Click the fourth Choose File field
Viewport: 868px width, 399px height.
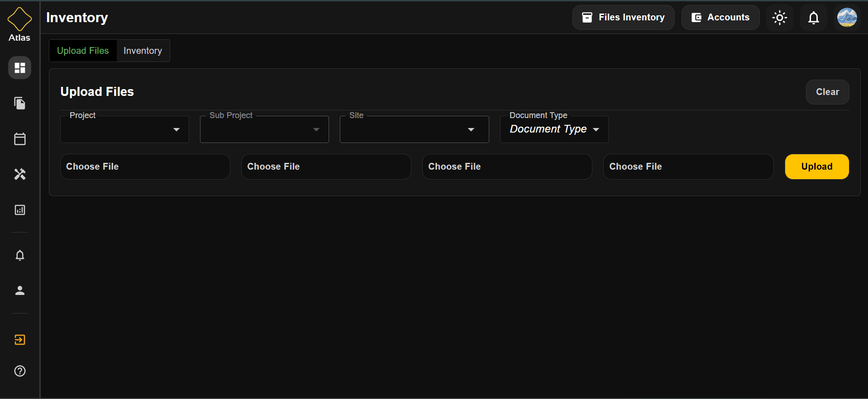[x=688, y=166]
